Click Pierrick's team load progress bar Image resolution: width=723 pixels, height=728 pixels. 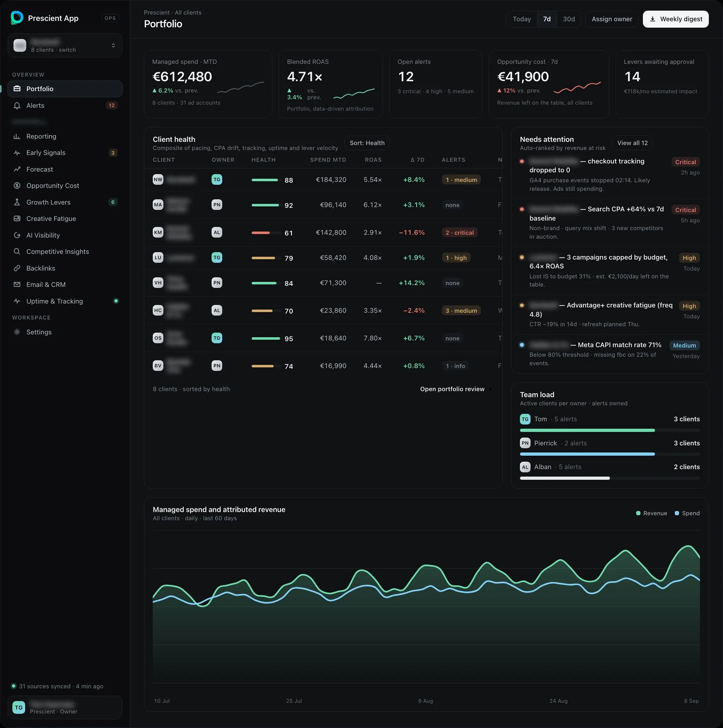[610, 454]
